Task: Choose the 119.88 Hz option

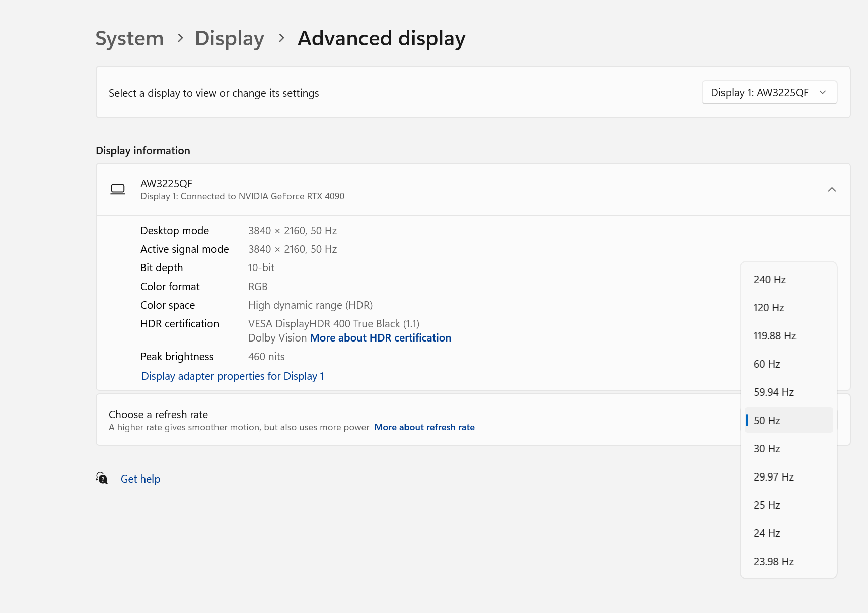Action: [774, 336]
